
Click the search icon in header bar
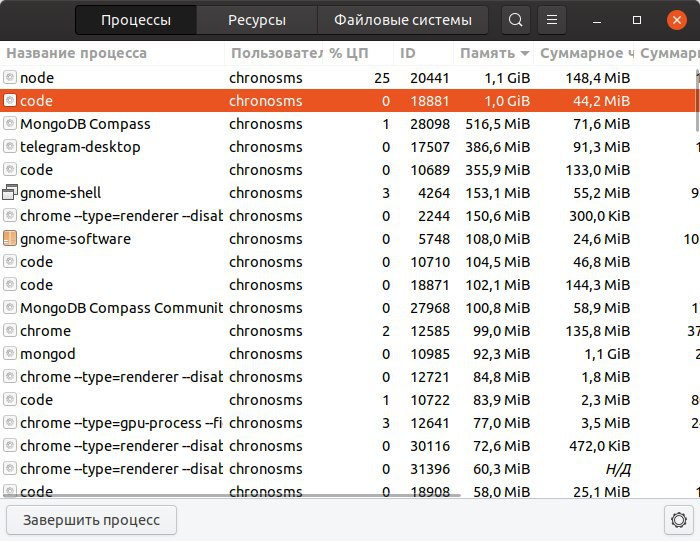pos(516,20)
